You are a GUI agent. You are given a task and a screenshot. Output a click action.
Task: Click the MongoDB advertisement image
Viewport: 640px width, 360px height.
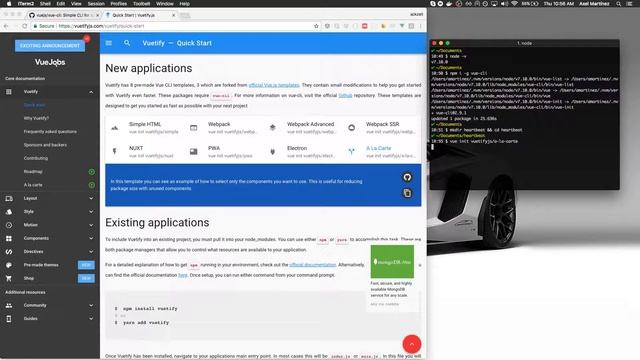point(392,262)
